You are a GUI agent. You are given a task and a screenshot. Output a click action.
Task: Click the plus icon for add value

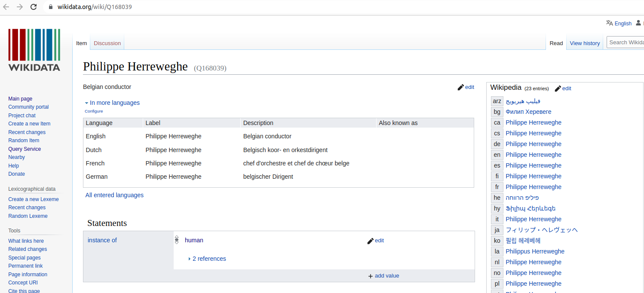click(x=371, y=276)
